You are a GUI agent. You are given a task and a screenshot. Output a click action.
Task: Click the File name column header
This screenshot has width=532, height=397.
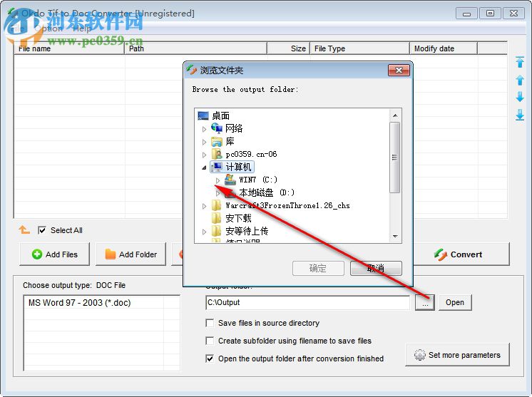click(x=69, y=48)
